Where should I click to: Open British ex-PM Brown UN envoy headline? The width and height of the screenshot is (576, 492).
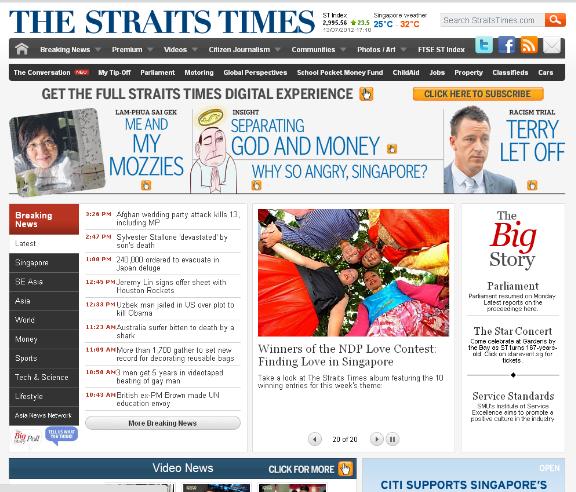pos(168,399)
